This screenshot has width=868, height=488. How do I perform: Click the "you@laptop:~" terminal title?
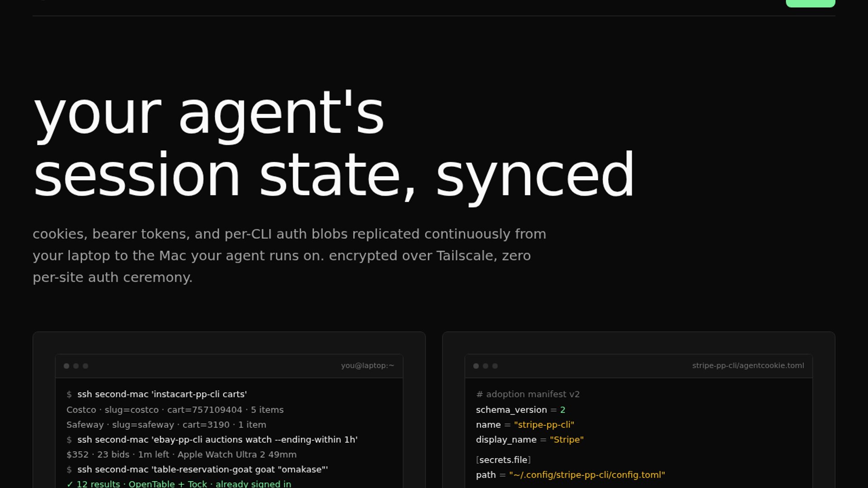[x=368, y=366]
